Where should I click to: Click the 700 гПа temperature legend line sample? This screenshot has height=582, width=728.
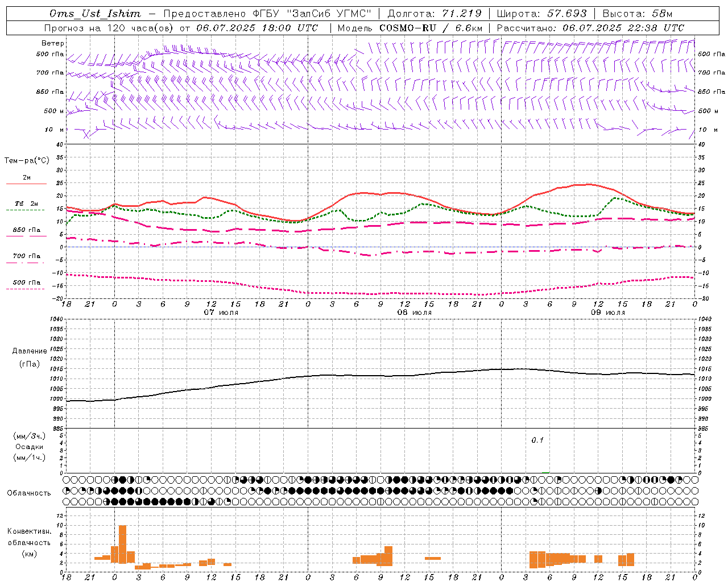(26, 263)
